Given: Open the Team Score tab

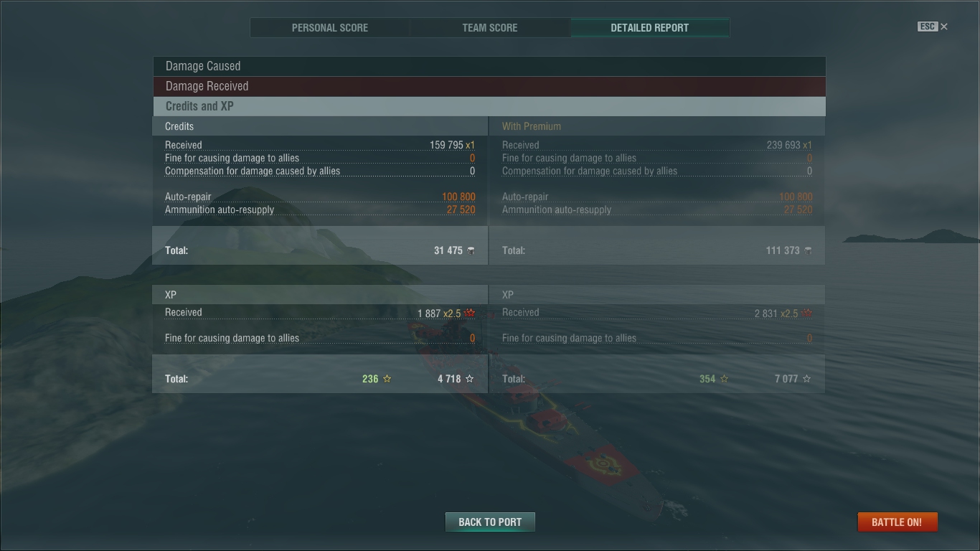Looking at the screenshot, I should (x=490, y=28).
